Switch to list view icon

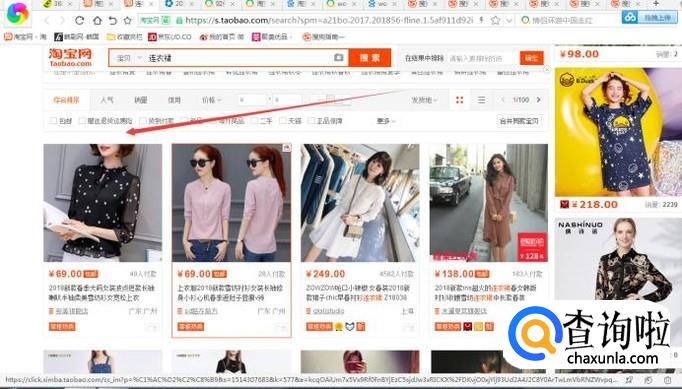[x=481, y=100]
